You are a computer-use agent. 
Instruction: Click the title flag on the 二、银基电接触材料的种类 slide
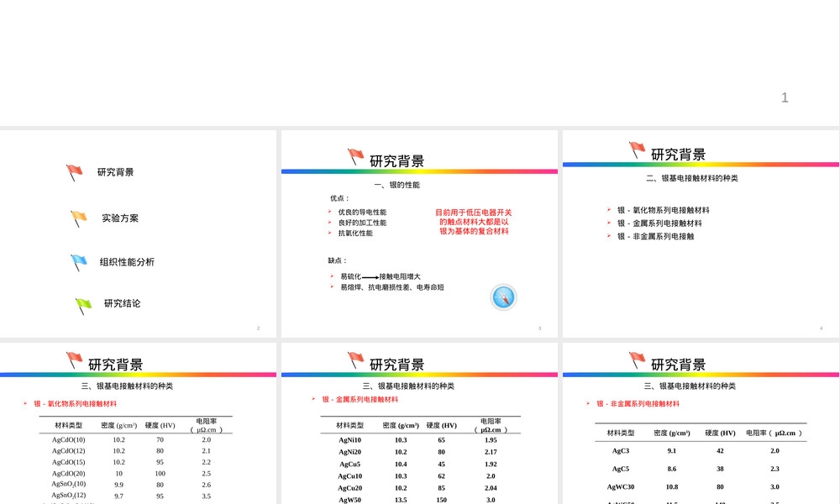click(637, 150)
